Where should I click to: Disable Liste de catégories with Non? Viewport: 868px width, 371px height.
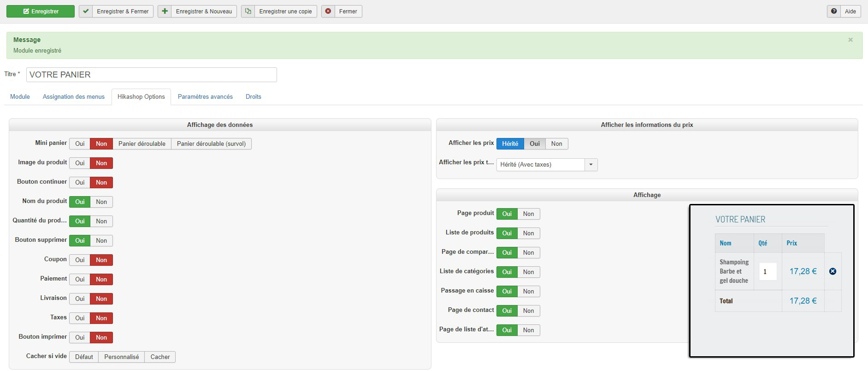coord(529,272)
